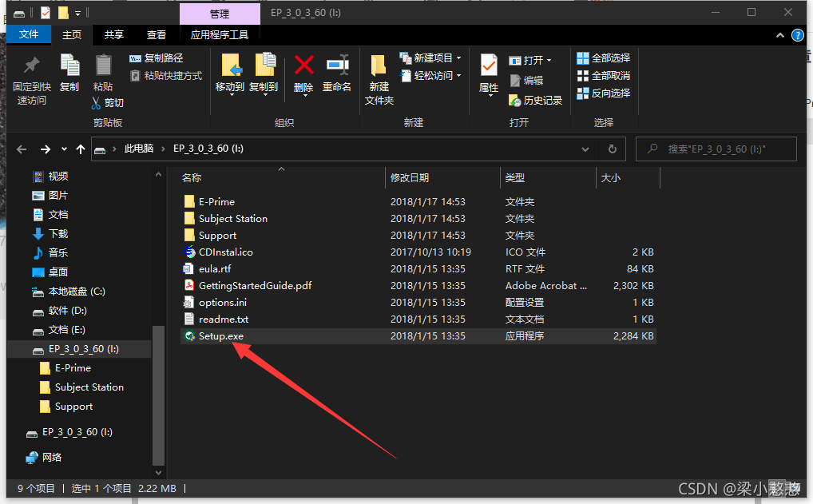Click This PC in the address breadcrumb
Screen dimensions: 813x504
pos(138,149)
